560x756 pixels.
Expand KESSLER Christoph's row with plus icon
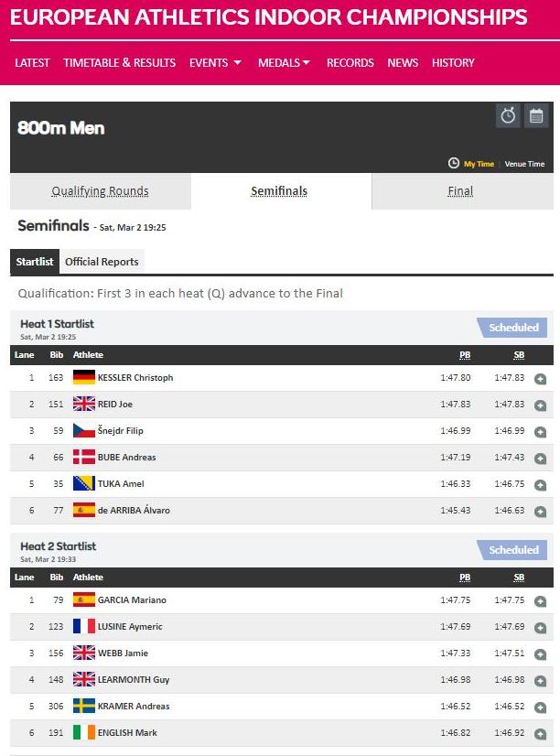(540, 379)
